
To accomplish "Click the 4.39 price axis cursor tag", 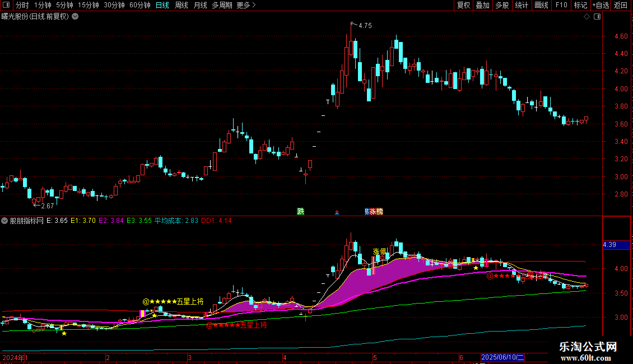I will click(616, 245).
